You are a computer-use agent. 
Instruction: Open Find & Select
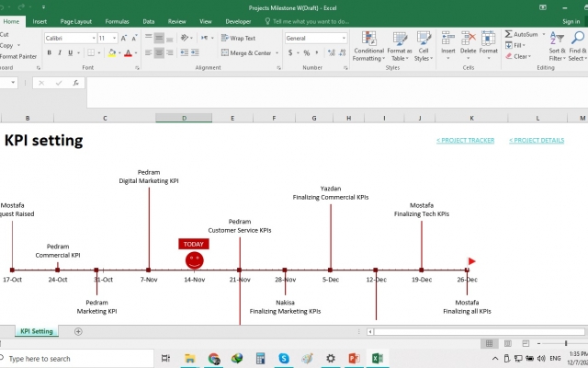coord(578,46)
